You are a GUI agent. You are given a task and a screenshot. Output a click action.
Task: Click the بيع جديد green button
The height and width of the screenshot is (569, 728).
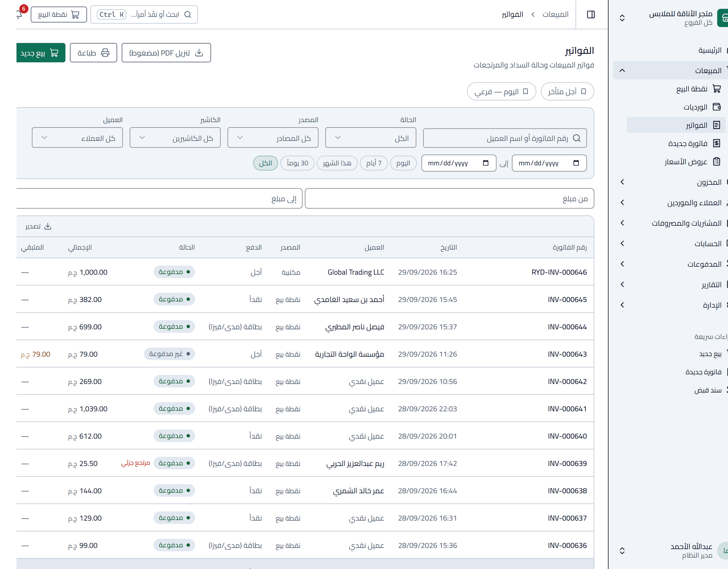[41, 53]
